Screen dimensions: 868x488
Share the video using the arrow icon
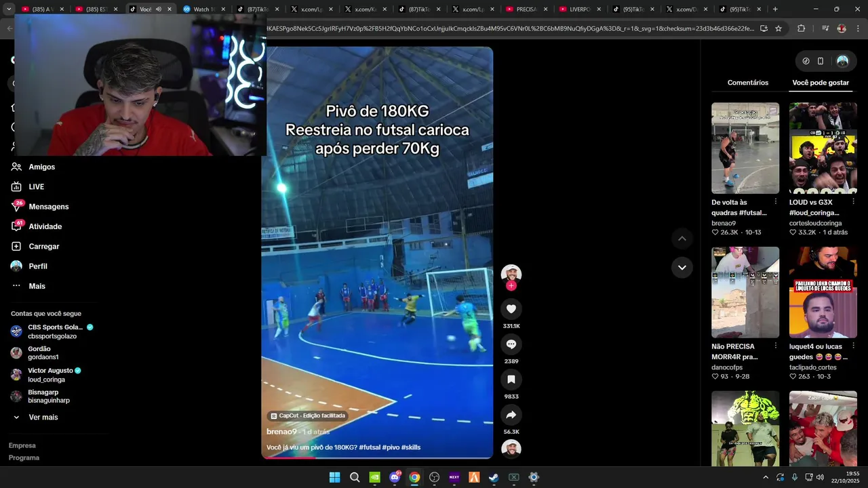click(x=511, y=415)
